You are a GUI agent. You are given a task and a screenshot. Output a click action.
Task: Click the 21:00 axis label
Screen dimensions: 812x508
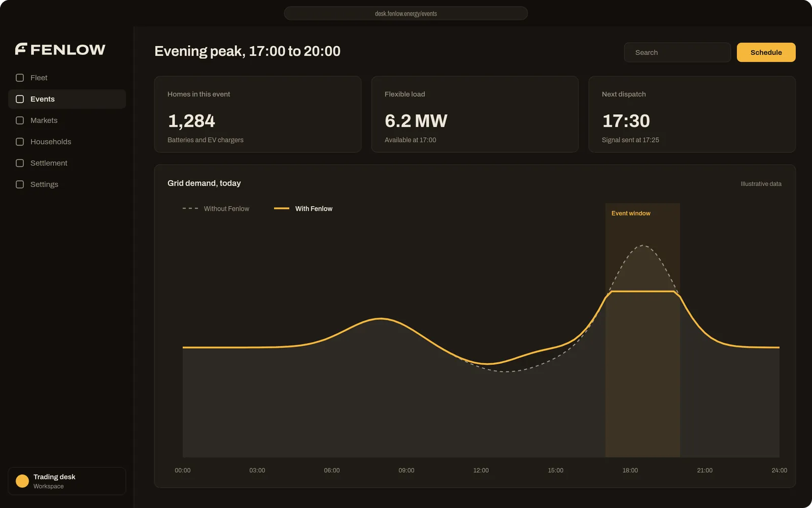pos(705,470)
